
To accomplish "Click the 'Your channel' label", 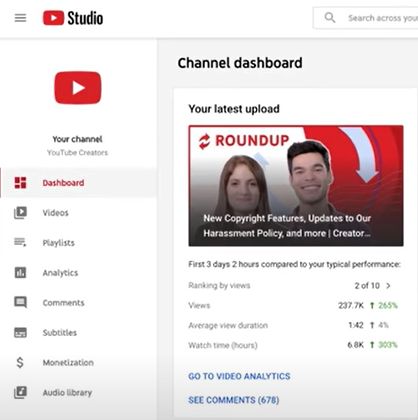I will click(77, 139).
